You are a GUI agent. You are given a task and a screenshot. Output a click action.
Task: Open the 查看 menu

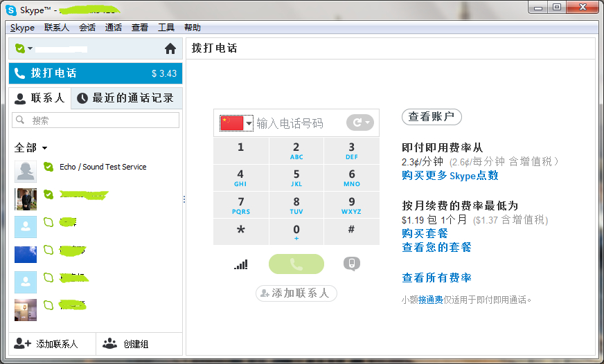139,27
